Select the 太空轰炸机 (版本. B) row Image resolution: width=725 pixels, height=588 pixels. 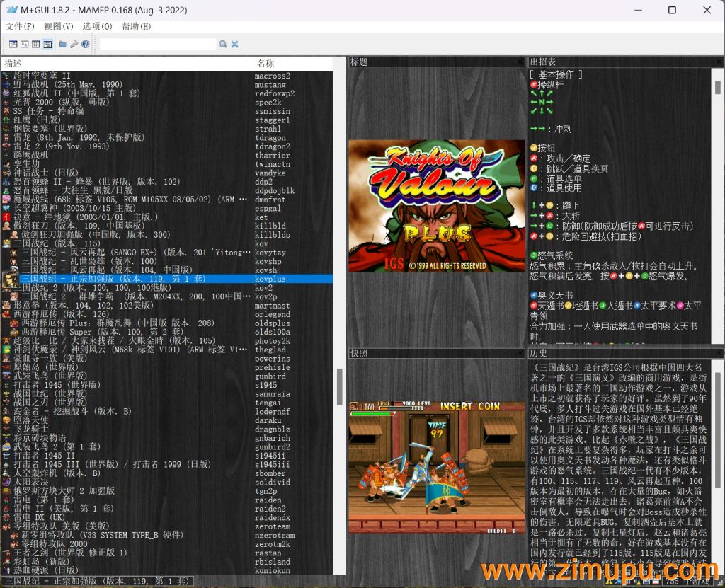(x=166, y=473)
